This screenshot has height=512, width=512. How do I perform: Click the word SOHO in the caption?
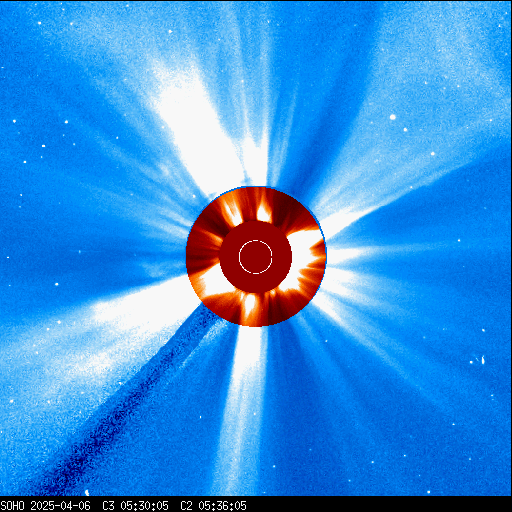pos(13,506)
